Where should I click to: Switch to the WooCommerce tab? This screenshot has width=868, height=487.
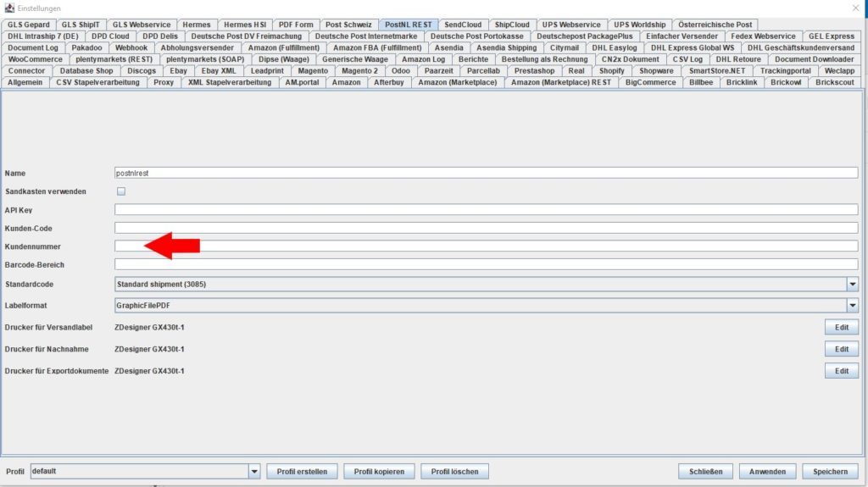point(36,59)
